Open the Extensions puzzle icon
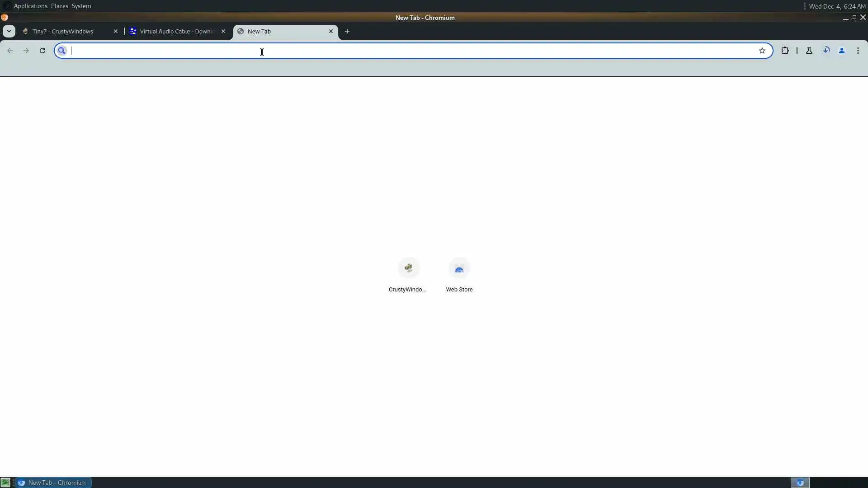868x488 pixels. click(785, 51)
